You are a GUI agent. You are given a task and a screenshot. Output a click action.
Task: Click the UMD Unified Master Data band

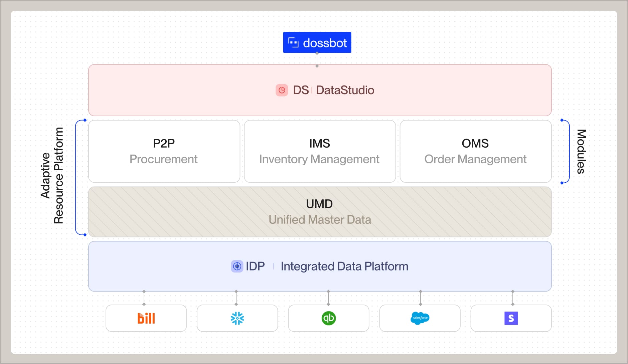319,211
